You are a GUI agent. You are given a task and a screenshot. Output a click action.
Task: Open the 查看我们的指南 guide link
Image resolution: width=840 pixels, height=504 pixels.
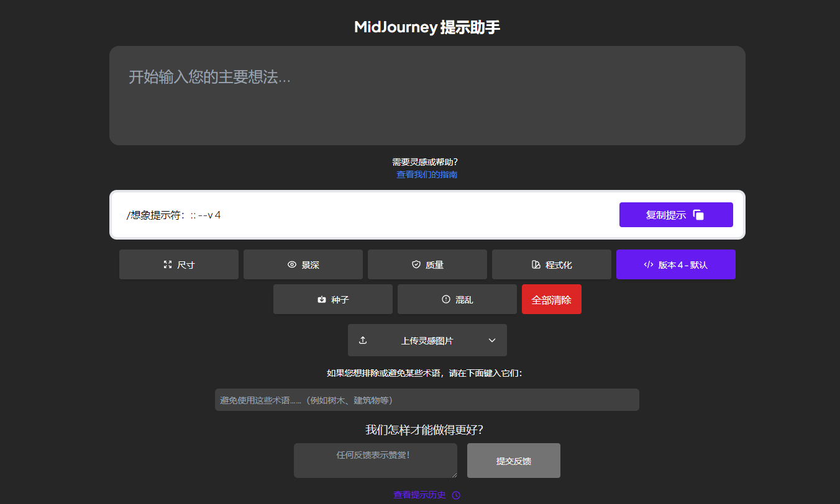[427, 174]
